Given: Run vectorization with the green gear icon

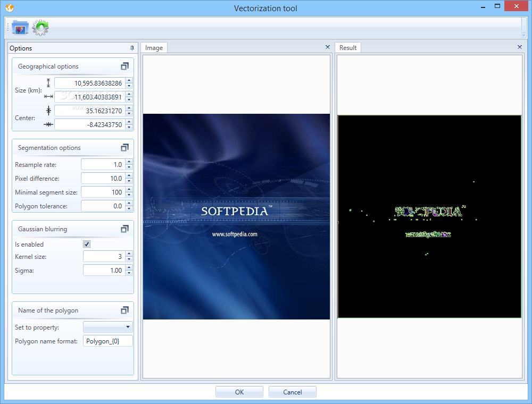Looking at the screenshot, I should 40,28.
